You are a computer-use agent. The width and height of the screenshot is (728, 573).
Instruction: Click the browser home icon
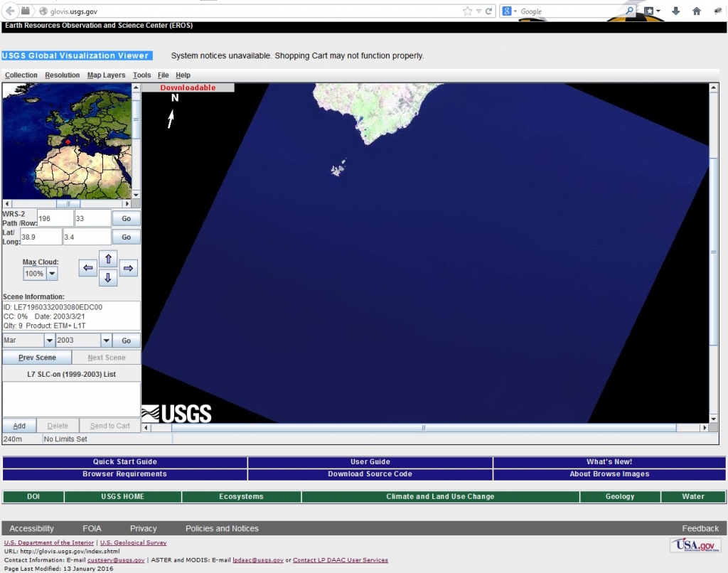pos(697,11)
